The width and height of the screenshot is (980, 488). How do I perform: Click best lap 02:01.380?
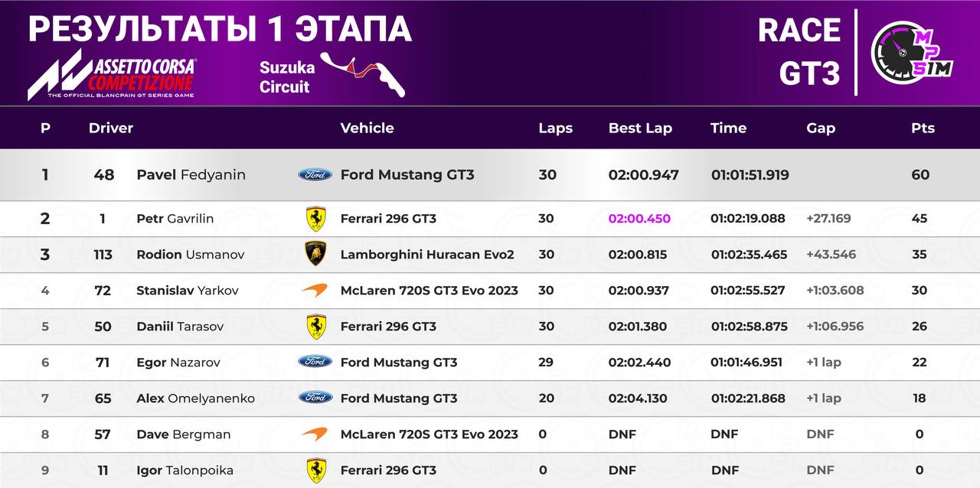[637, 327]
